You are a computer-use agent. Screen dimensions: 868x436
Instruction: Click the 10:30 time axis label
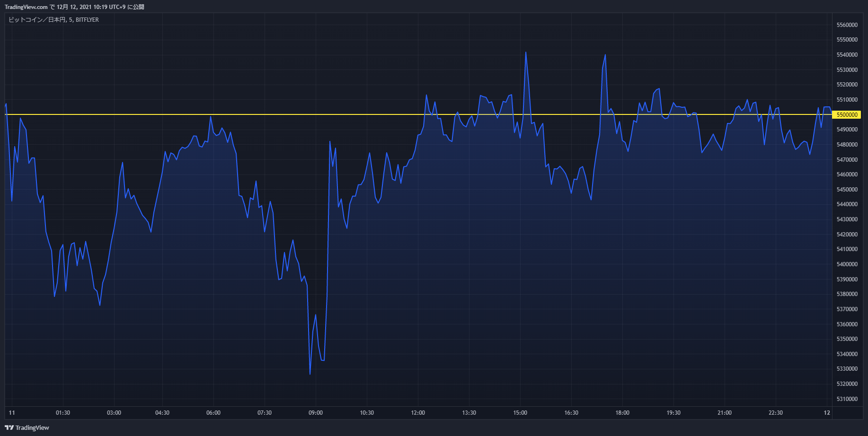pyautogui.click(x=367, y=413)
